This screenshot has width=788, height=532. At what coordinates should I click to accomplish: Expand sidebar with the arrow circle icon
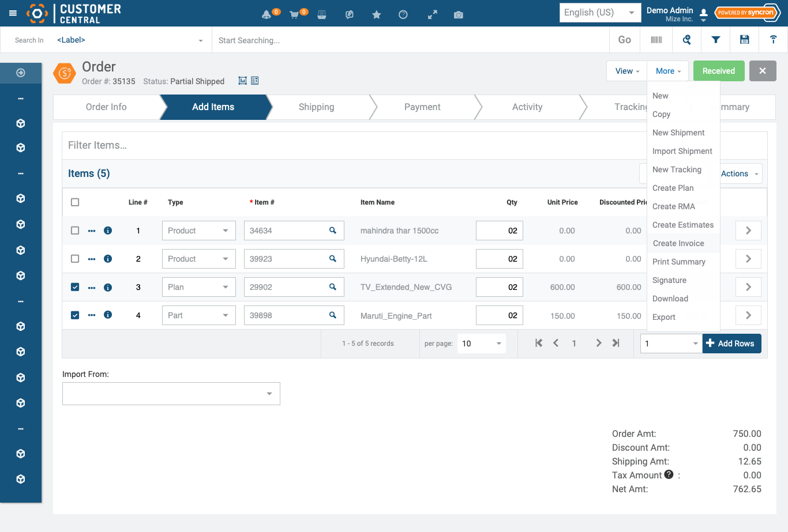(x=21, y=73)
